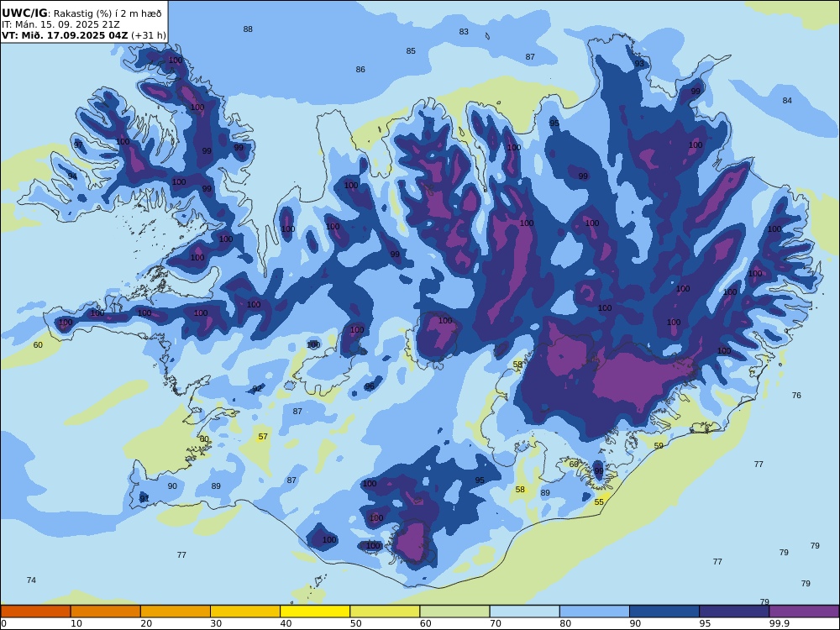Pick the light green 60–70 legend swatch
Screen dimensions: 840x630
(454, 612)
